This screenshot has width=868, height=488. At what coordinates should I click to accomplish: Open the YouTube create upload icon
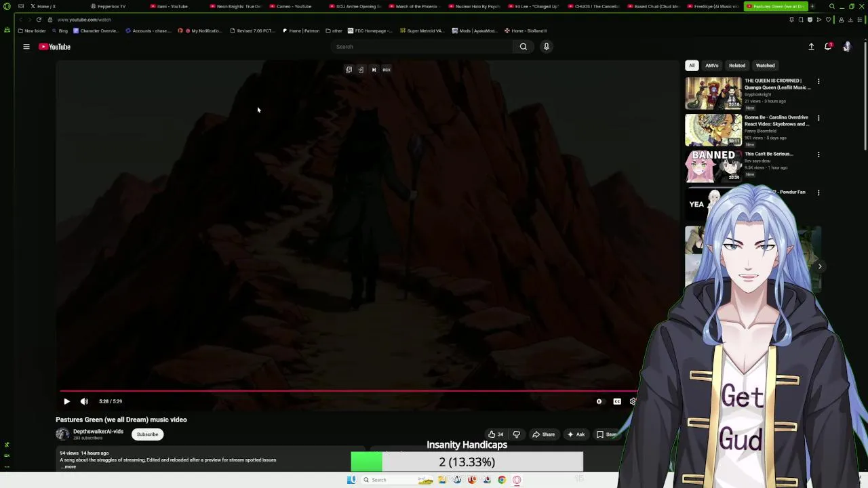[811, 47]
